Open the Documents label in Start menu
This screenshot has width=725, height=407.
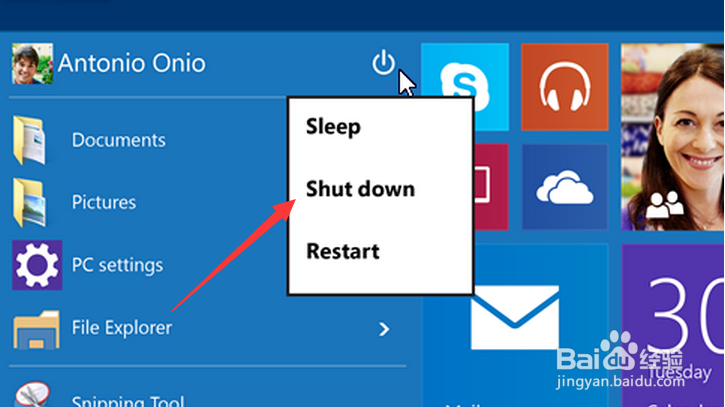(118, 140)
